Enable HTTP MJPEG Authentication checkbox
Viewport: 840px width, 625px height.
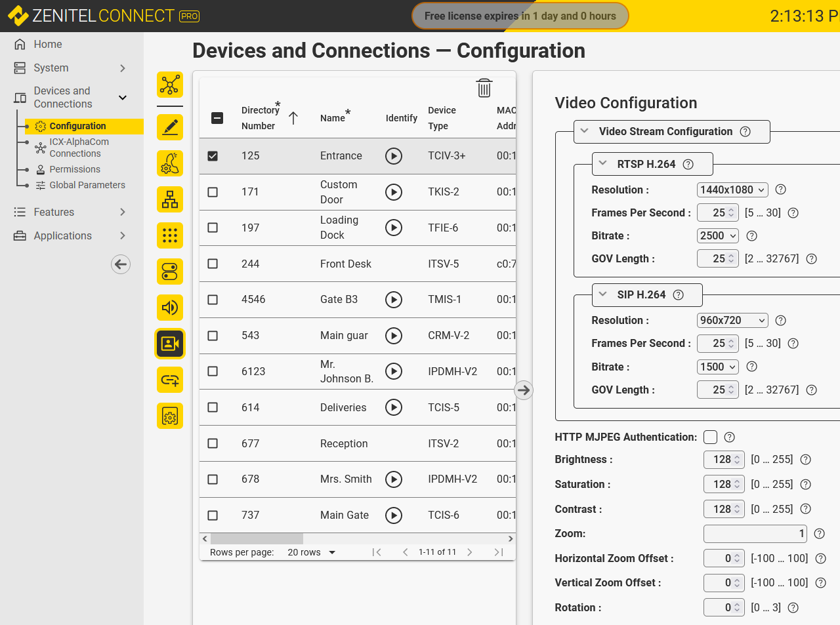[x=710, y=437]
